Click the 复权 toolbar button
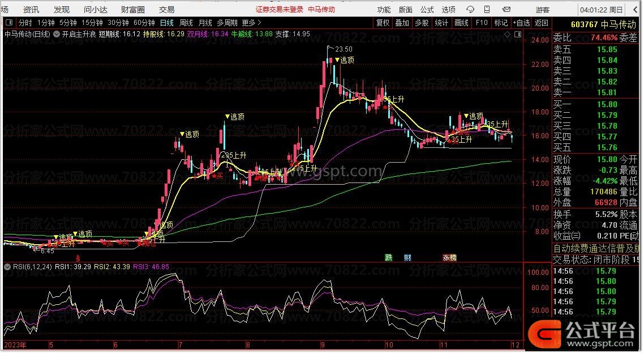Viewport: 644px width, 353px height. point(383,23)
